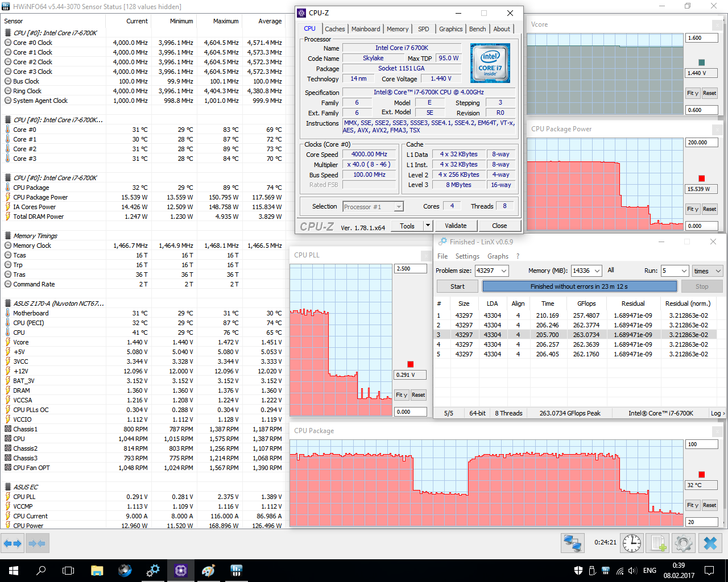Switch to the HWiNFO taskbar icon
The height and width of the screenshot is (582, 728).
pos(237,571)
